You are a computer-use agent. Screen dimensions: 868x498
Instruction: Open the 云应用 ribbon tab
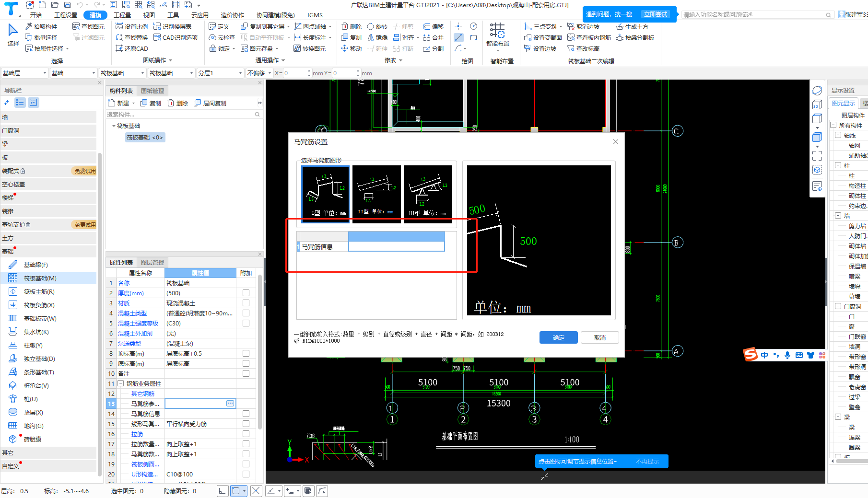click(200, 15)
